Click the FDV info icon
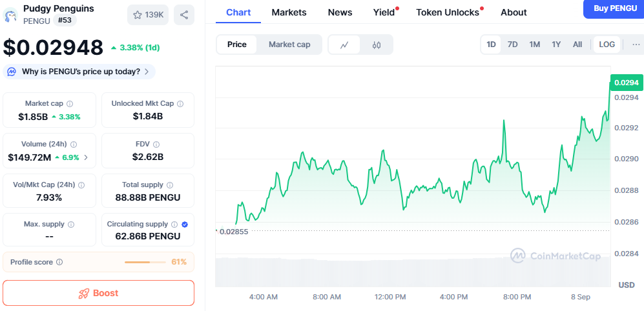644x311 pixels. tap(156, 145)
